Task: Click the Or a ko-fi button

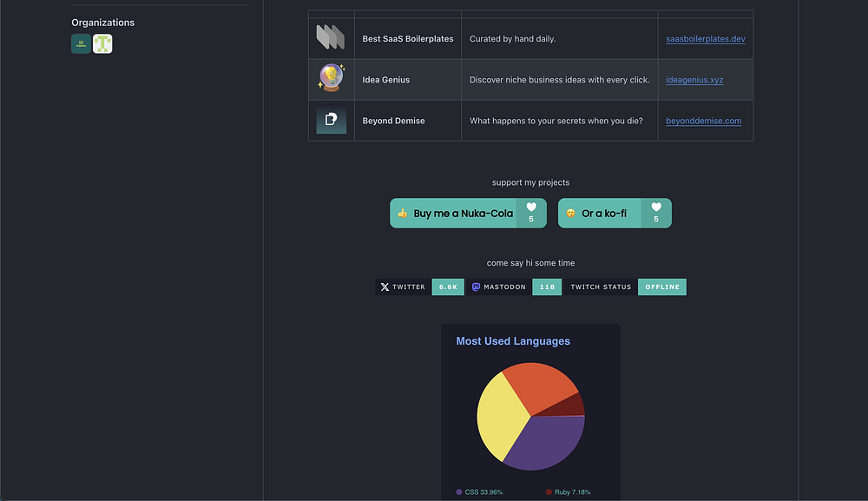Action: (615, 213)
